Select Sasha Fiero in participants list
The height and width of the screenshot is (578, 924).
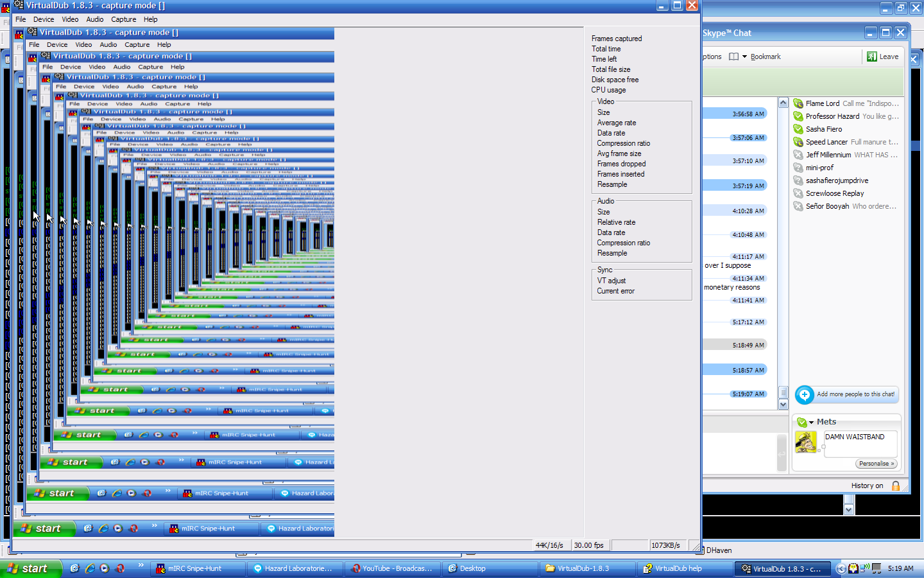(824, 129)
